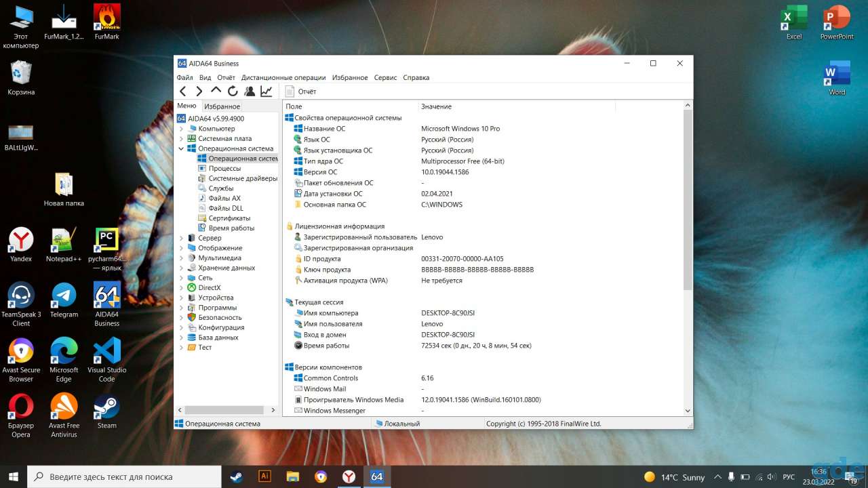
Task: Click the Значение column header
Action: point(517,106)
